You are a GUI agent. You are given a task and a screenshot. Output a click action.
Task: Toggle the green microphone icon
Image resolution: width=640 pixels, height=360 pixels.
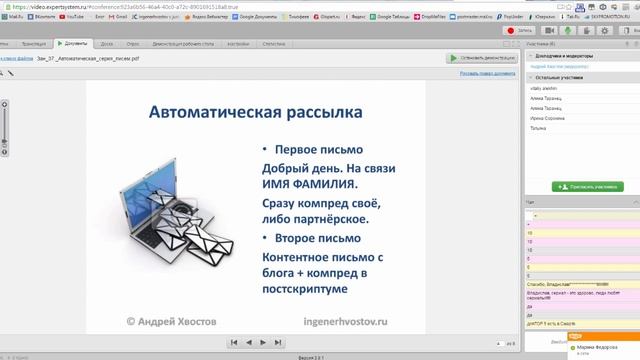tap(568, 31)
